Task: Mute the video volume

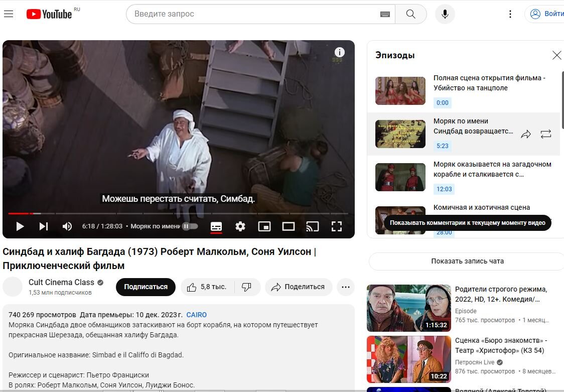Action: pos(67,226)
